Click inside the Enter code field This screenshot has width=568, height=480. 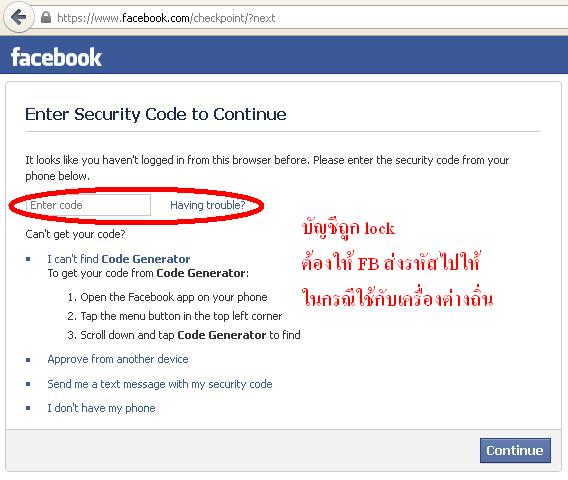click(x=88, y=205)
